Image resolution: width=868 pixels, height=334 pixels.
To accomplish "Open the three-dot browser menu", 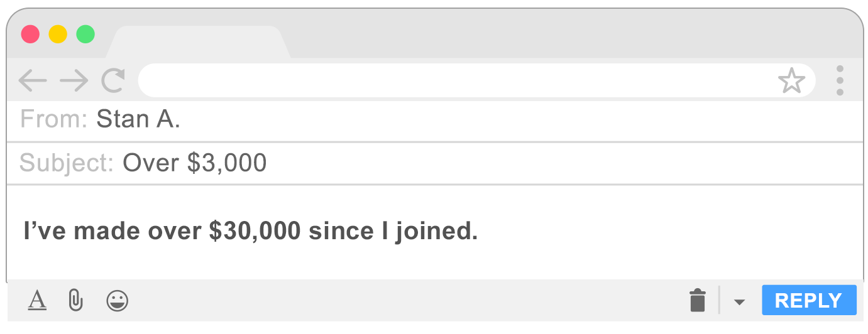I will pyautogui.click(x=840, y=80).
